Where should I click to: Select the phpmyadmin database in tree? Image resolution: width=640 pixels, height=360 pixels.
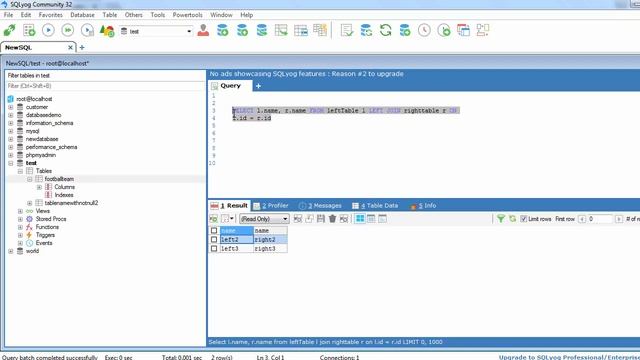41,155
